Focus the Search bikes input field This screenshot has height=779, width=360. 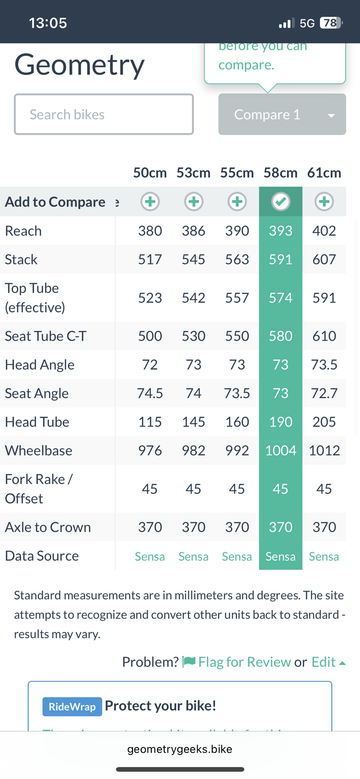pos(104,114)
